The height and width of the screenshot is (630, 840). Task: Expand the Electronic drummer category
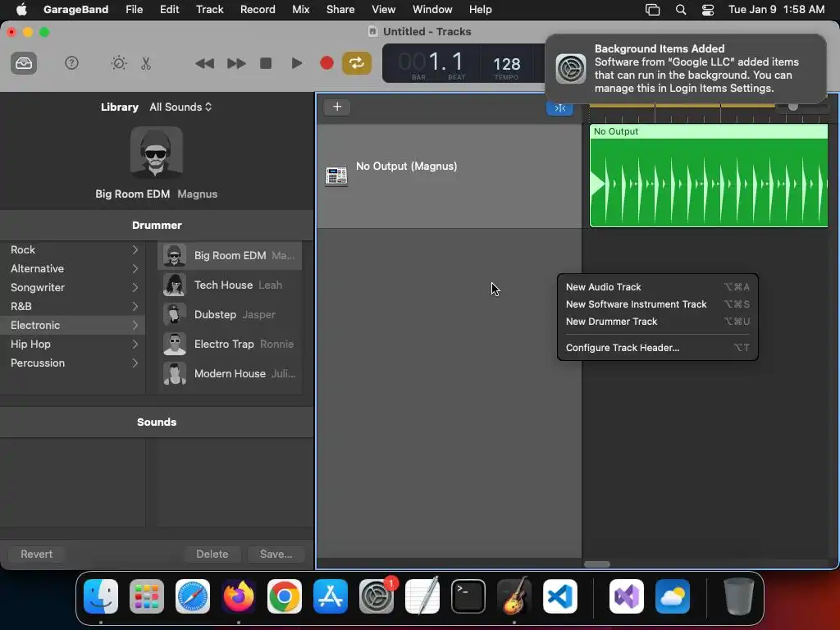click(73, 325)
